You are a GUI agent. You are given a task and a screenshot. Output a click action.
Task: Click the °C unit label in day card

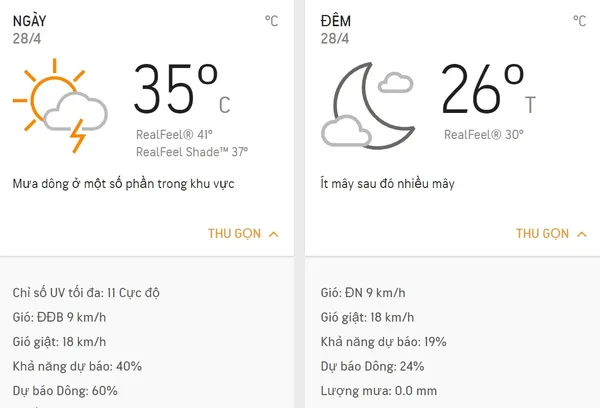tap(272, 21)
